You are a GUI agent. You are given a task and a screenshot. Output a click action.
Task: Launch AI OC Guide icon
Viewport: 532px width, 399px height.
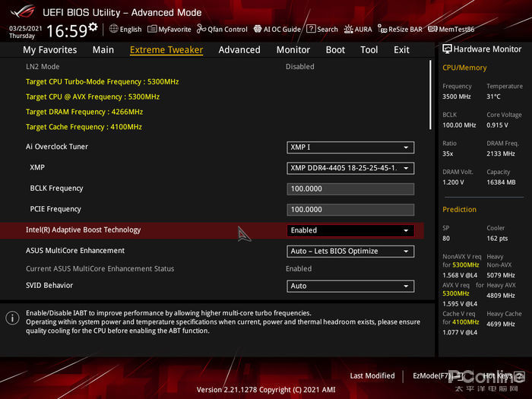[x=258, y=29]
